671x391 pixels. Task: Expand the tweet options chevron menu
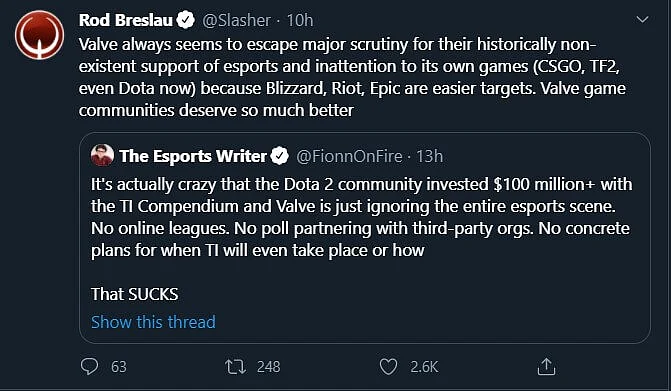[x=642, y=19]
